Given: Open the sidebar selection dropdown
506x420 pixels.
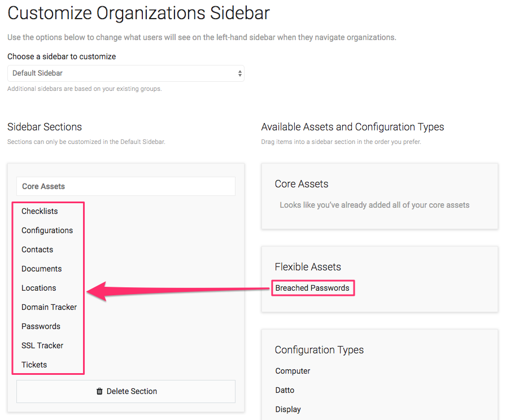Looking at the screenshot, I should point(125,73).
